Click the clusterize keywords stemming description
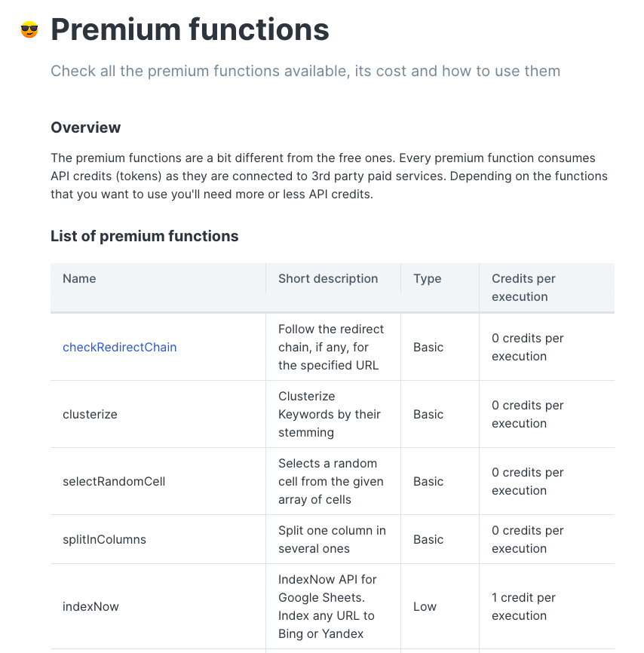644x653 pixels. click(330, 415)
